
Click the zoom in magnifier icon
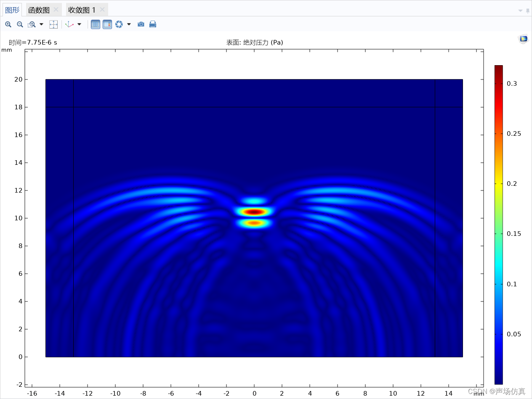pyautogui.click(x=8, y=24)
